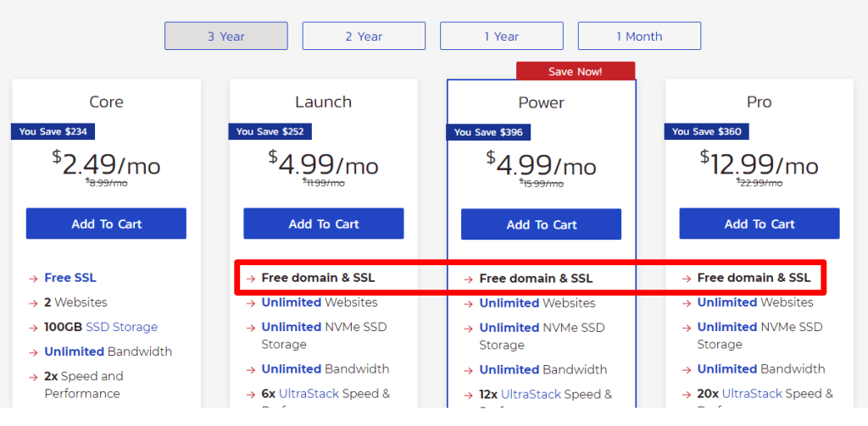The height and width of the screenshot is (426, 868).
Task: Open the Free SSL link in Core
Action: click(70, 278)
